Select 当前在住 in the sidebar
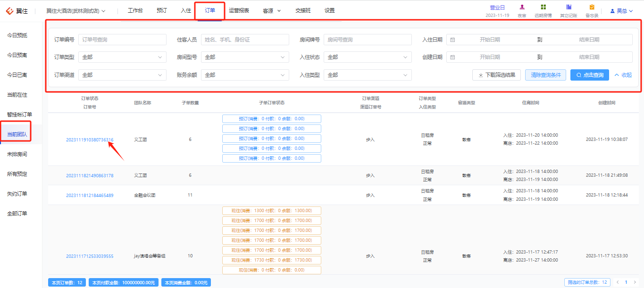 [x=17, y=95]
